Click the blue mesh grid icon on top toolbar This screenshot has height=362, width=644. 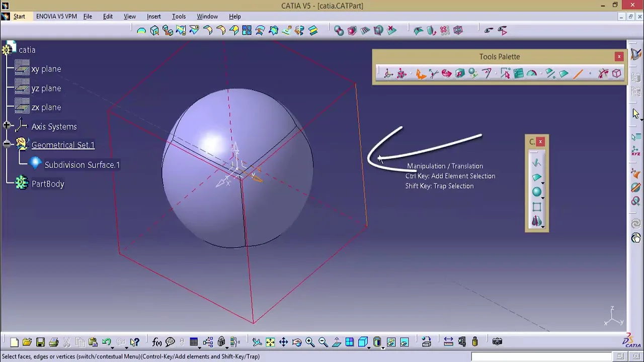pos(247,31)
